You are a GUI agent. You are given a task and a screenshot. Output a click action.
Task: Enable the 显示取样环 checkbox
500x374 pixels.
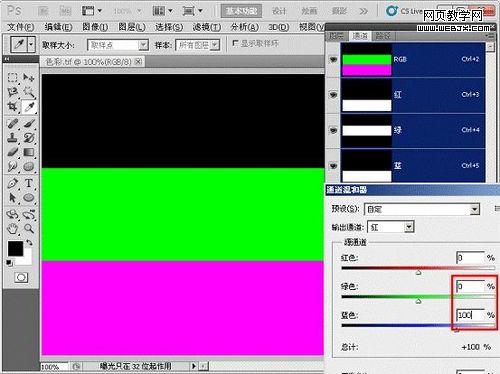[235, 43]
